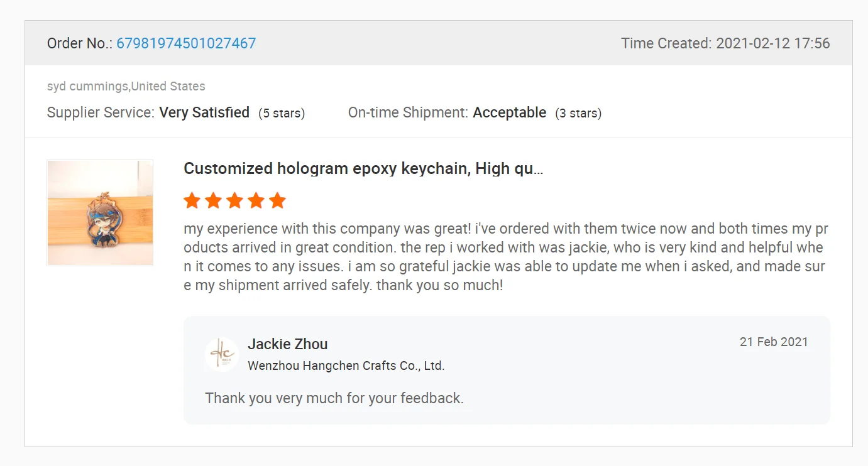Click the Acceptable on-time shipment rating
The image size is (868, 466).
[510, 113]
